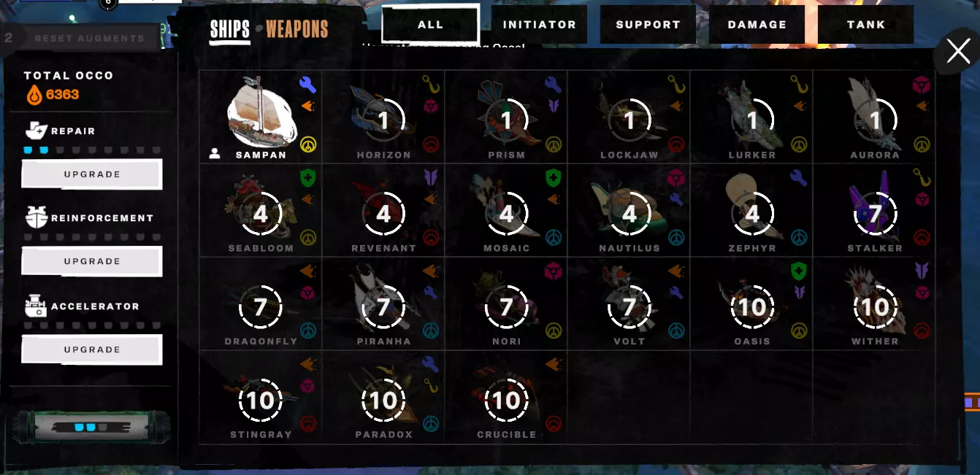This screenshot has height=475, width=980.
Task: Upgrade the Accelerator augment
Action: (92, 350)
